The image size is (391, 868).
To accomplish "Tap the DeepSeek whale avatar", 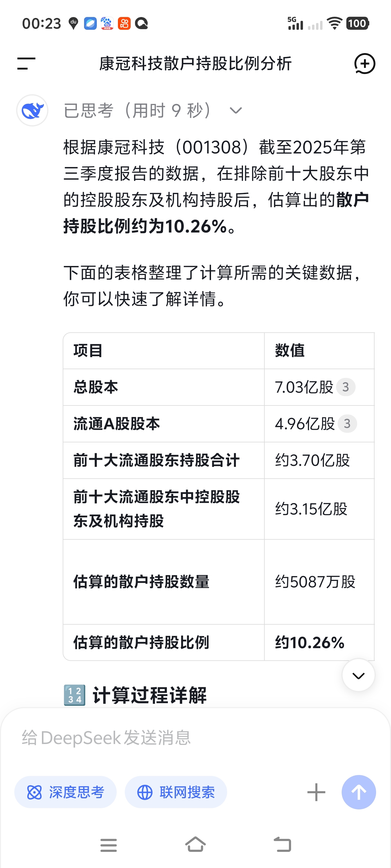I will coord(32,111).
